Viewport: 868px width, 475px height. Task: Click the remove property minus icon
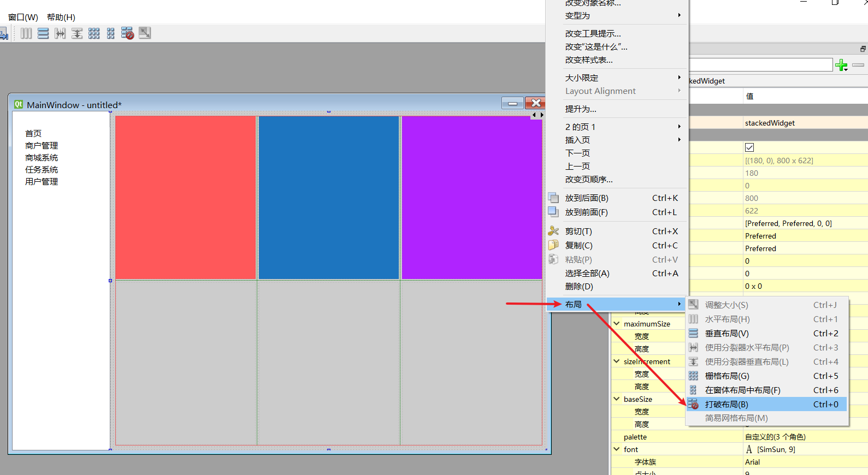click(x=858, y=65)
